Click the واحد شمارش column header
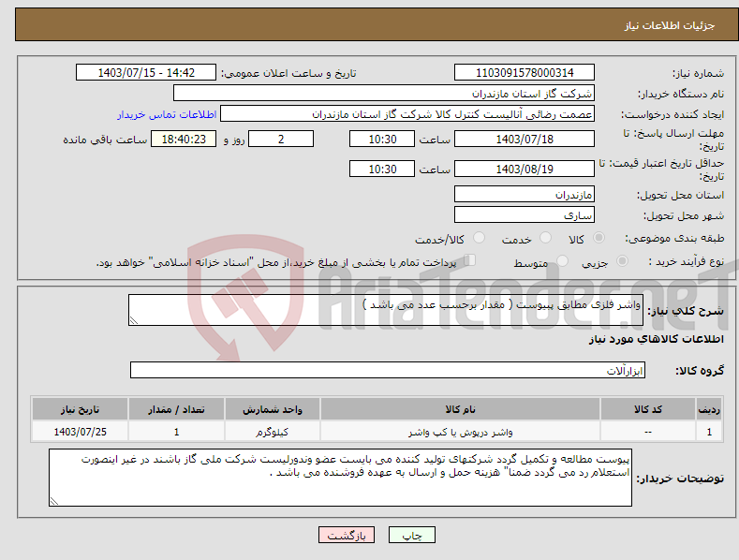 (x=273, y=409)
